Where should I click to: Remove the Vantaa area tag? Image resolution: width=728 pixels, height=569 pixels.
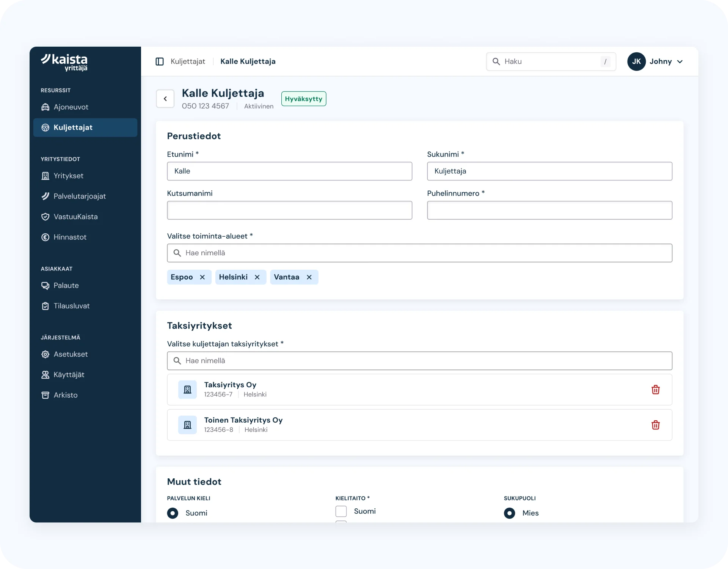[x=309, y=277]
